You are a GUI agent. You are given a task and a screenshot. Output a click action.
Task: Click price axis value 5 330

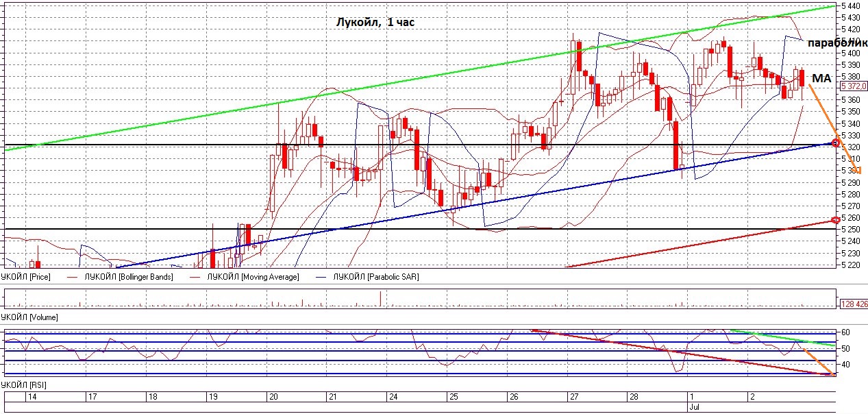pyautogui.click(x=851, y=135)
